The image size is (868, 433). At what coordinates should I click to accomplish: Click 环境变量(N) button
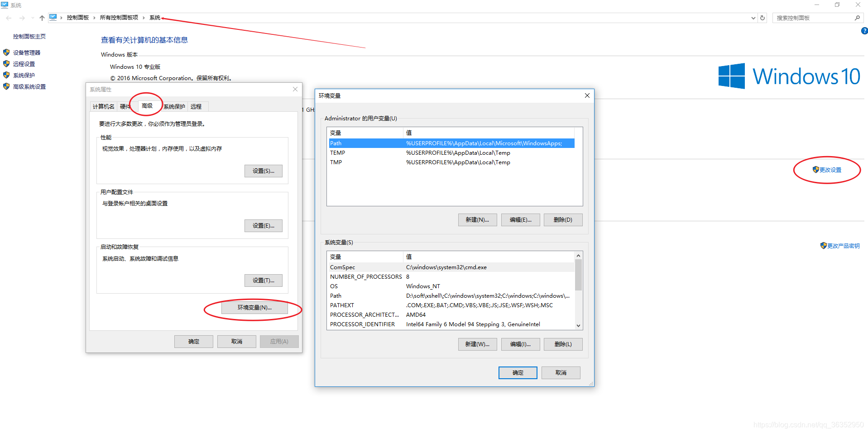tap(254, 308)
